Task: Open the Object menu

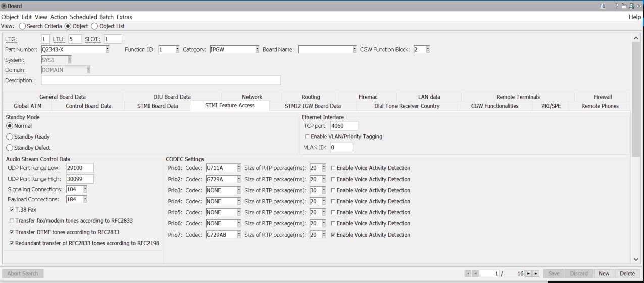Action: (10, 17)
